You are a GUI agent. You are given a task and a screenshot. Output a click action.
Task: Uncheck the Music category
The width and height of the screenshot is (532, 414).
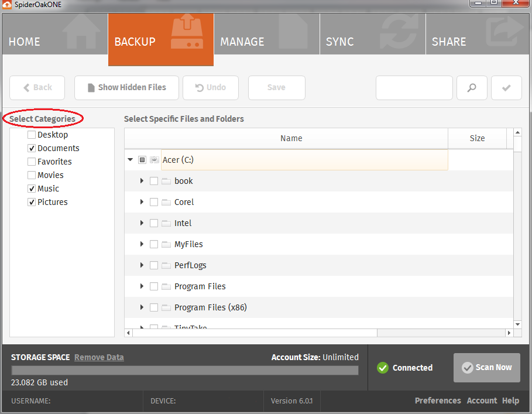pyautogui.click(x=32, y=189)
